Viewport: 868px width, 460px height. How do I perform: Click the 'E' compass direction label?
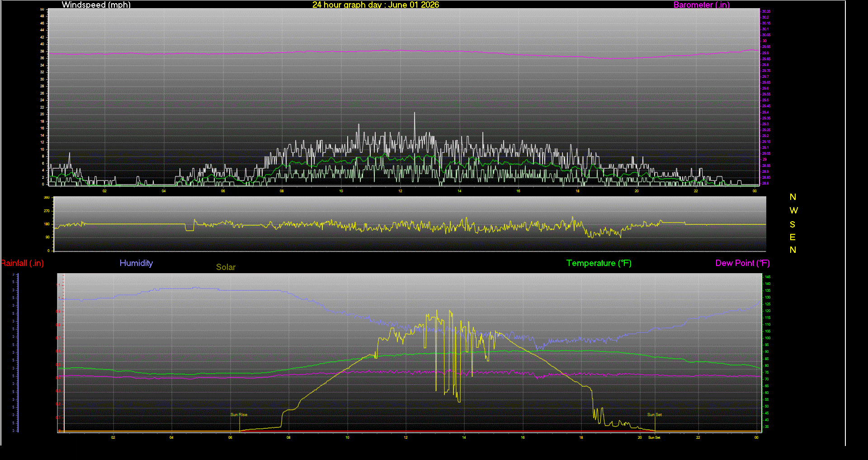coord(793,237)
